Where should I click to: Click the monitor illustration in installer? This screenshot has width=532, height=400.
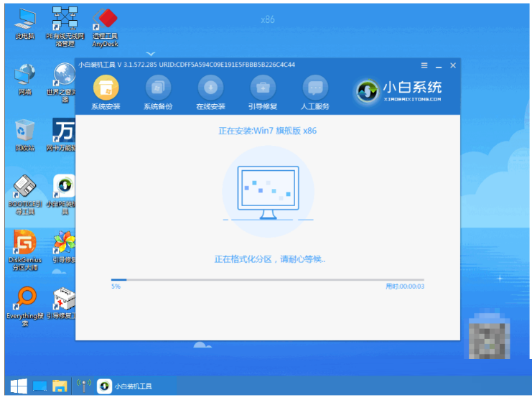(268, 192)
